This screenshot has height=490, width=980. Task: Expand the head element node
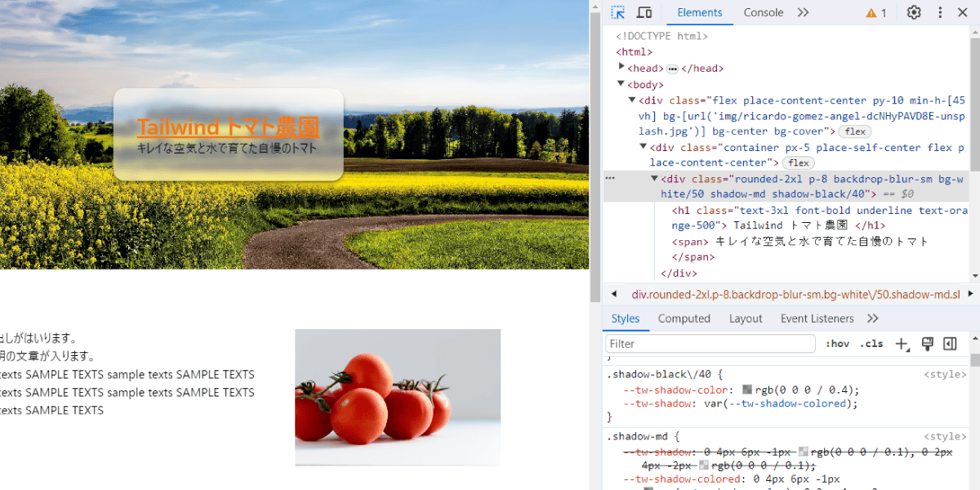pyautogui.click(x=621, y=68)
